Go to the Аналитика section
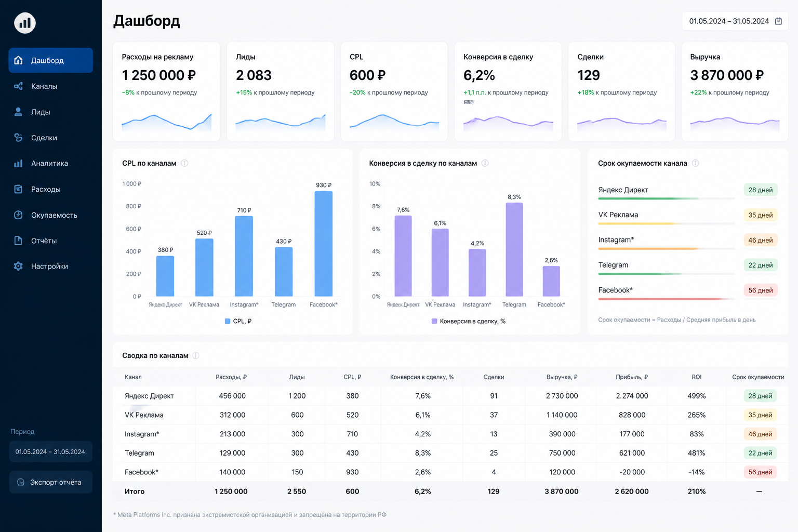Image resolution: width=798 pixels, height=532 pixels. click(x=51, y=163)
